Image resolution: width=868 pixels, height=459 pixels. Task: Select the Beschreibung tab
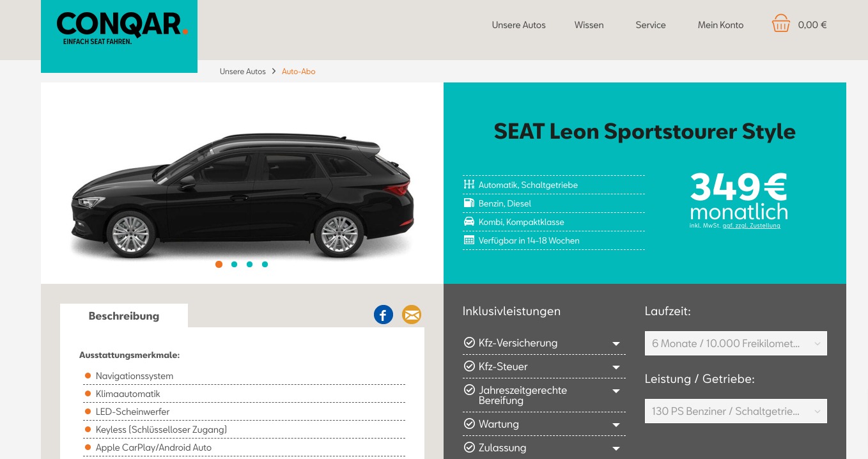pos(124,316)
